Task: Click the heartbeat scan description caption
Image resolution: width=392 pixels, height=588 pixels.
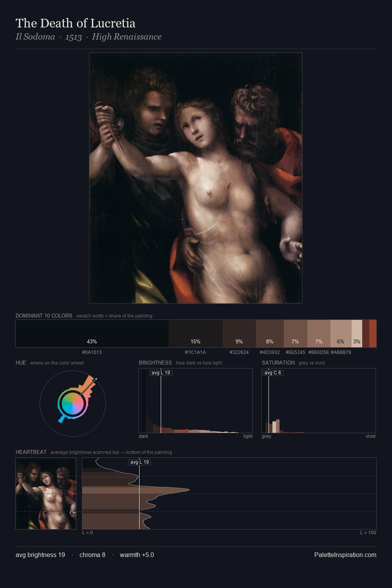Action: tap(111, 452)
